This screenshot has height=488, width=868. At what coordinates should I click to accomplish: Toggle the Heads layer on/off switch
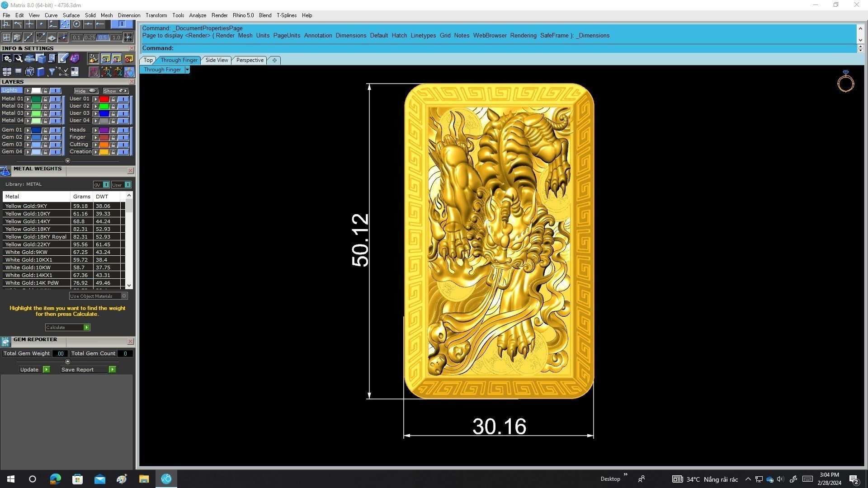123,130
